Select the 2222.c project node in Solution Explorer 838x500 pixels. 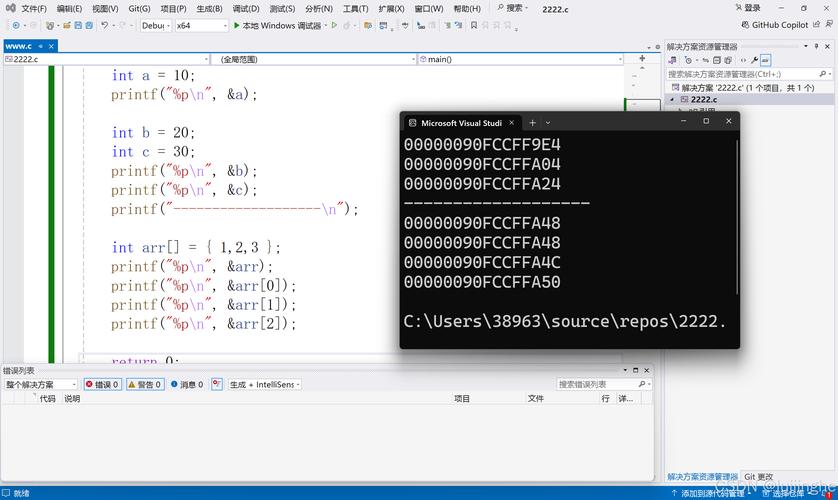[704, 100]
